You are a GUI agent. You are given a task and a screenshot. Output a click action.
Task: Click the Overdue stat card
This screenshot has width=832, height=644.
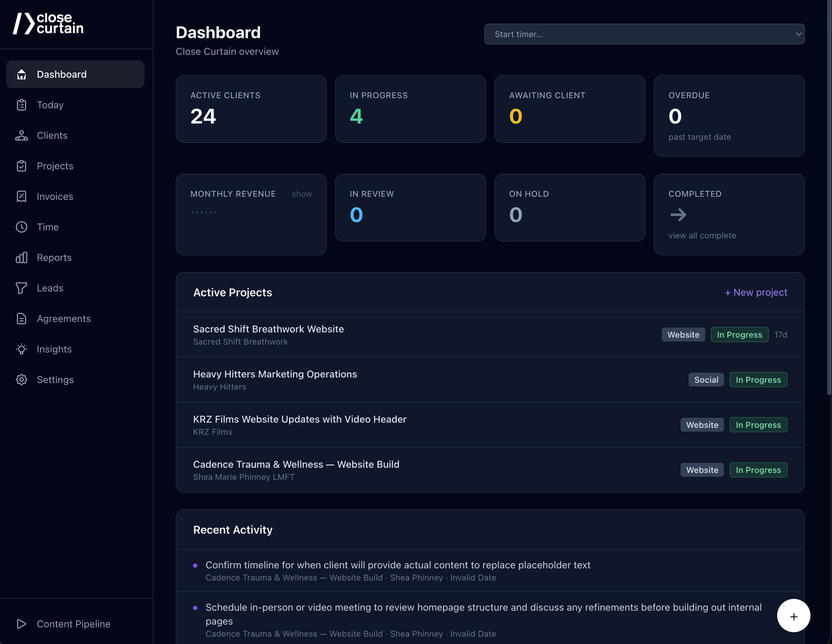[x=729, y=116]
